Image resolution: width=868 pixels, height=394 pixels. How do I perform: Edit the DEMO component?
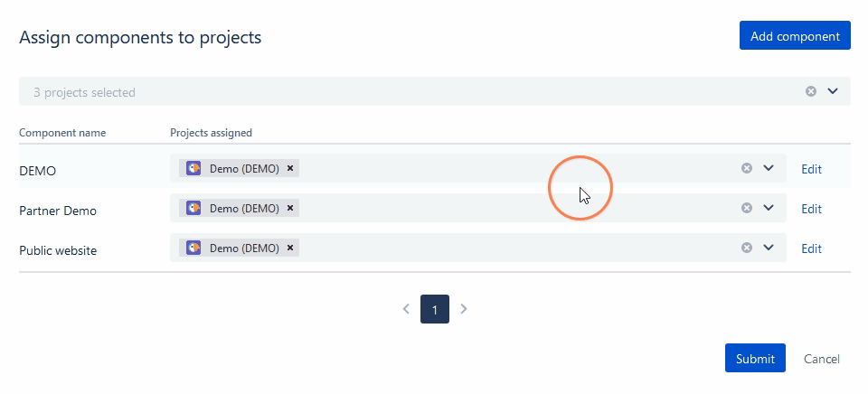(x=811, y=169)
